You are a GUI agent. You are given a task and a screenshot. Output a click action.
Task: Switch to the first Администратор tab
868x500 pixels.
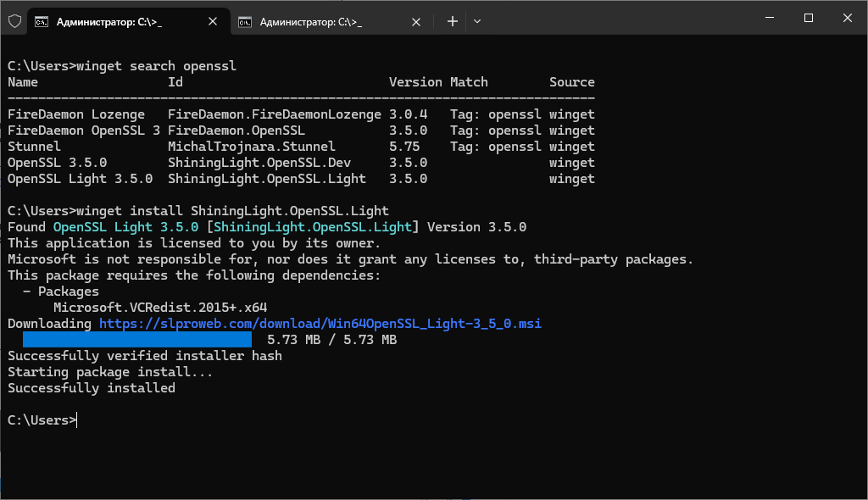coord(129,21)
